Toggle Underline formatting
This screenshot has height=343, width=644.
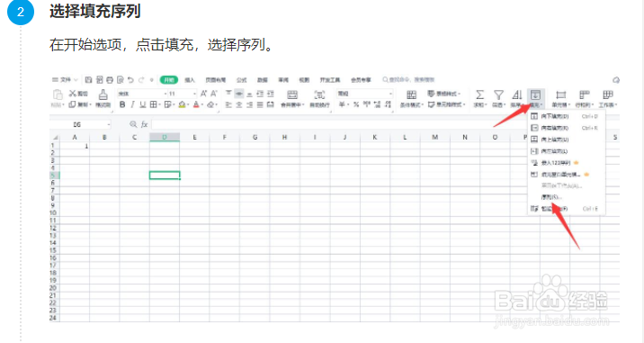point(142,104)
